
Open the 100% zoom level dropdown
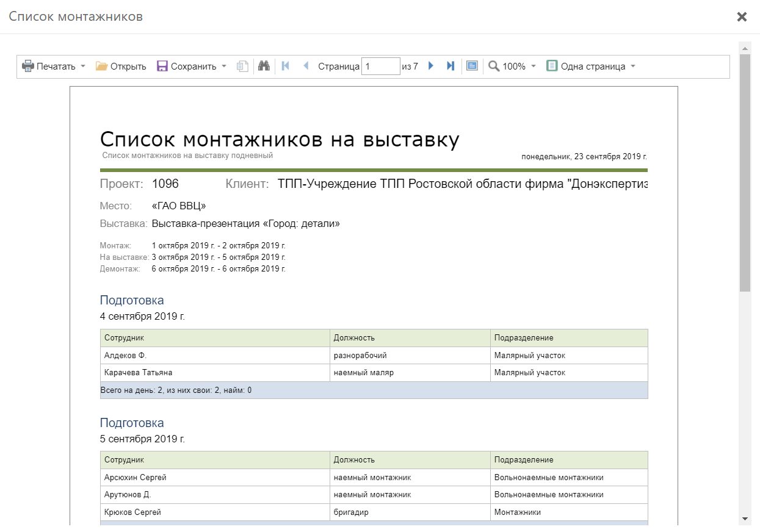pyautogui.click(x=533, y=66)
